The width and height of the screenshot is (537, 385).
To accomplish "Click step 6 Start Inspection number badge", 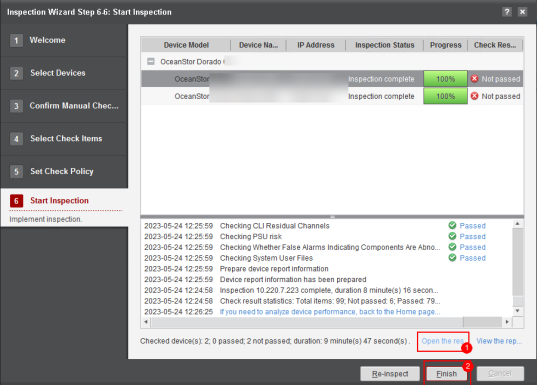I will tap(16, 201).
